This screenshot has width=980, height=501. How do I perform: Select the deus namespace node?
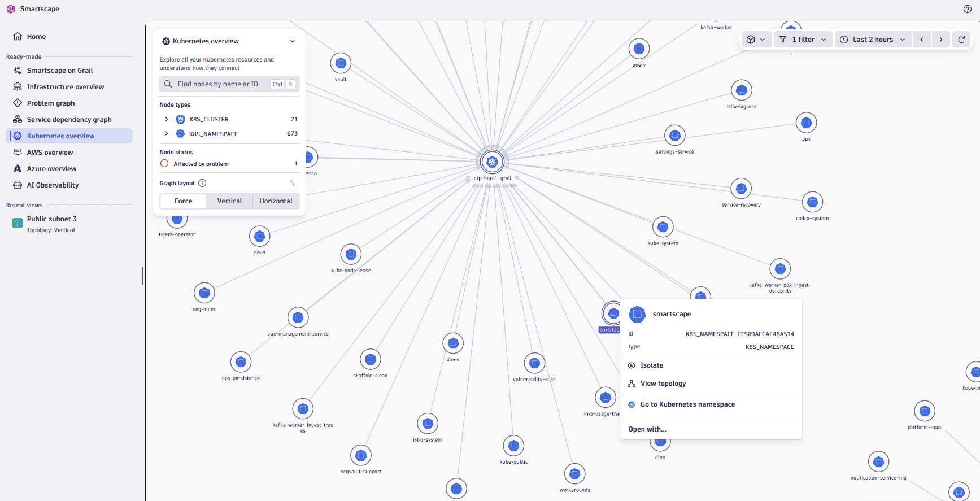pos(259,236)
